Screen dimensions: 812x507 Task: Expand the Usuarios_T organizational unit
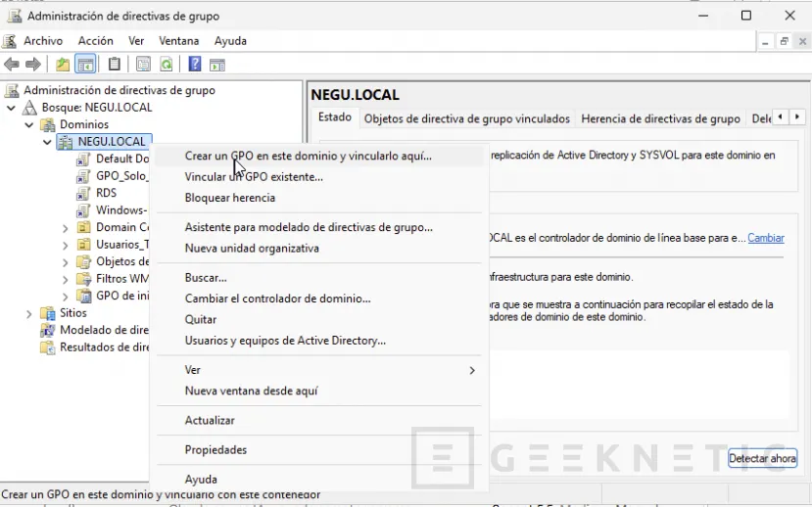(x=66, y=245)
